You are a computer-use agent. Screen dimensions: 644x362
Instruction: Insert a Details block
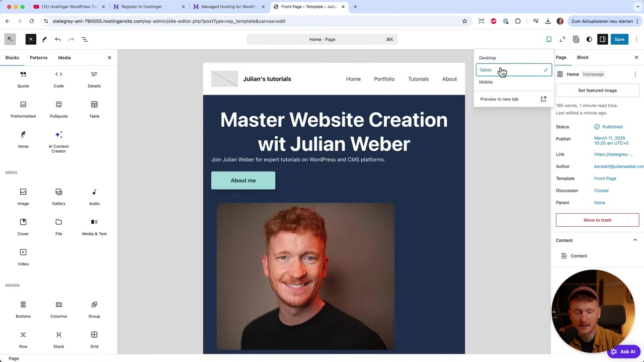[94, 79]
